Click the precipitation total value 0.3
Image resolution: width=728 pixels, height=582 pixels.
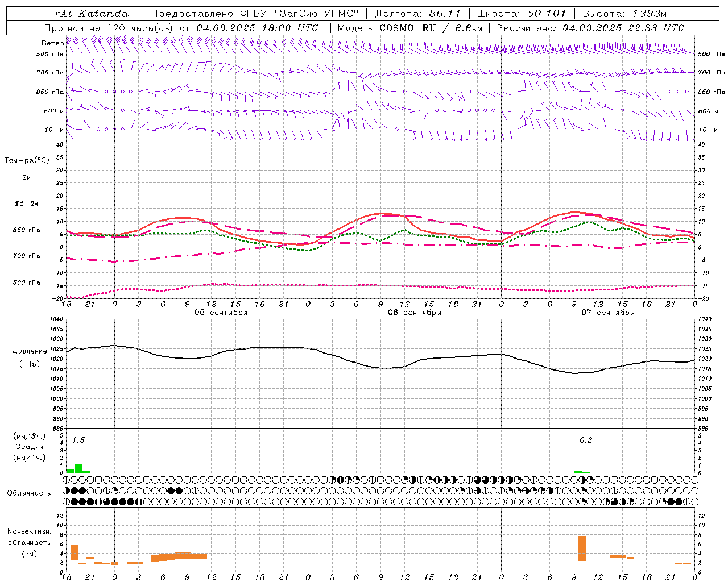[586, 440]
